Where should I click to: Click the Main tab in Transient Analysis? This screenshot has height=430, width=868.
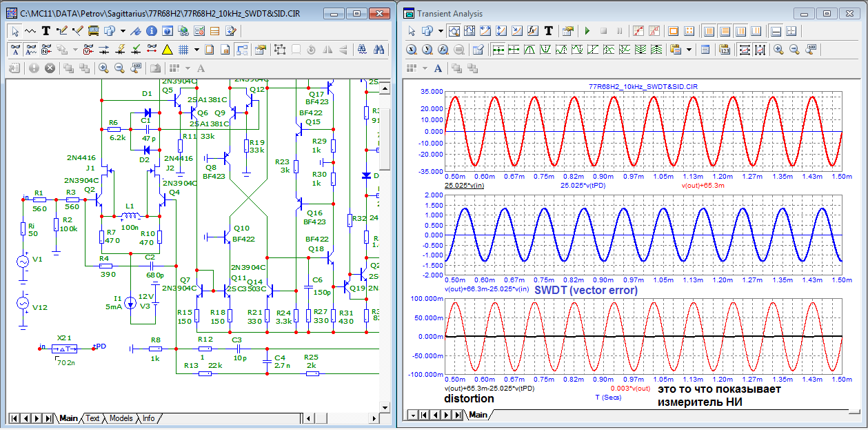(478, 415)
